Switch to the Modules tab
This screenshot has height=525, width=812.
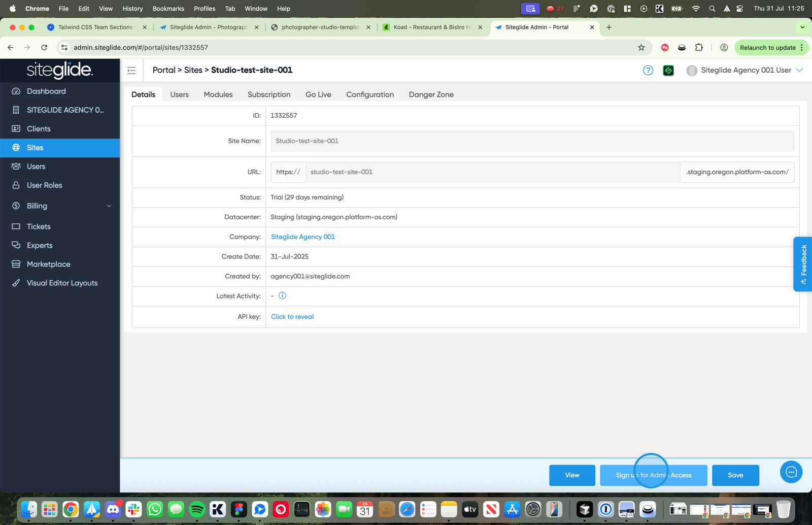218,94
